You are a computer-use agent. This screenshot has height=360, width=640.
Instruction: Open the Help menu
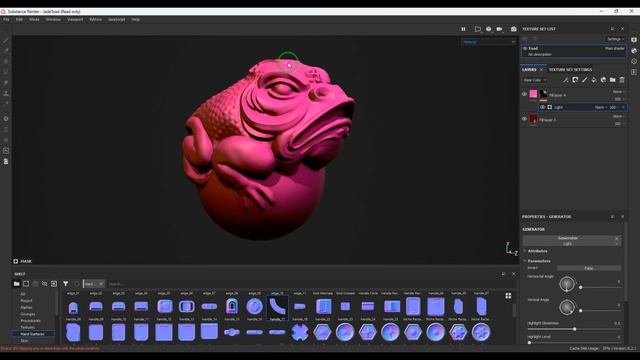click(136, 19)
